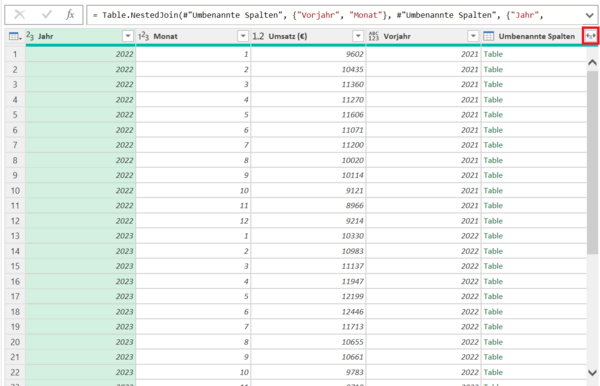600x386 pixels.
Task: Click the cancel X icon in formula bar
Action: pyautogui.click(x=19, y=15)
